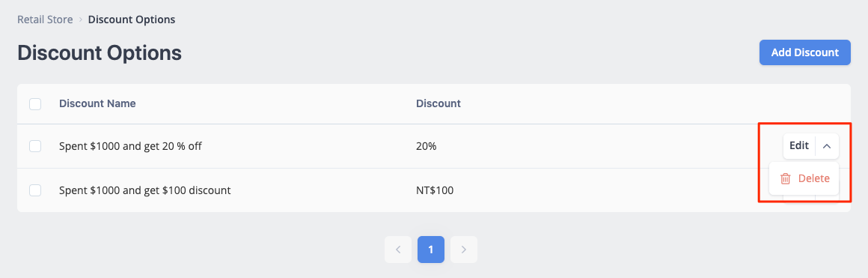Click the Discount column header

click(438, 103)
